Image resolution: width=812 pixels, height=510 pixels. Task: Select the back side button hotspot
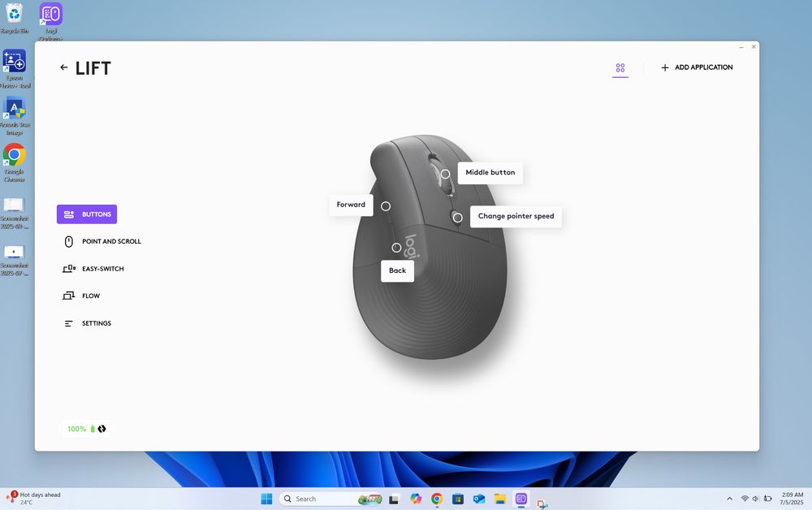pos(396,248)
